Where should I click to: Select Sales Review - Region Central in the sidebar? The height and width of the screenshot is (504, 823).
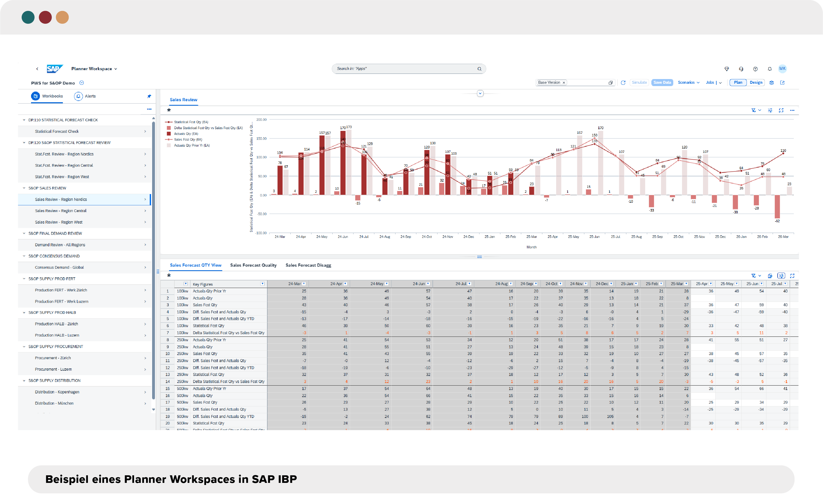tap(61, 211)
